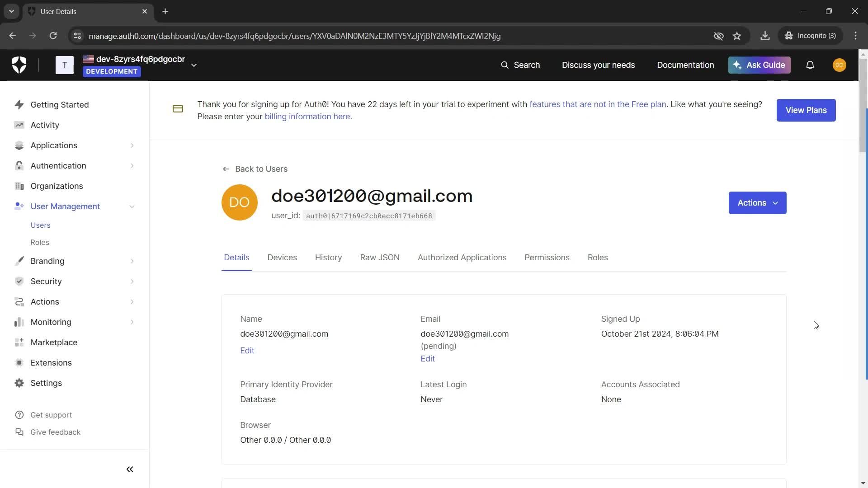Click the Search magnifier icon
Viewport: 868px width, 488px height.
click(x=505, y=65)
